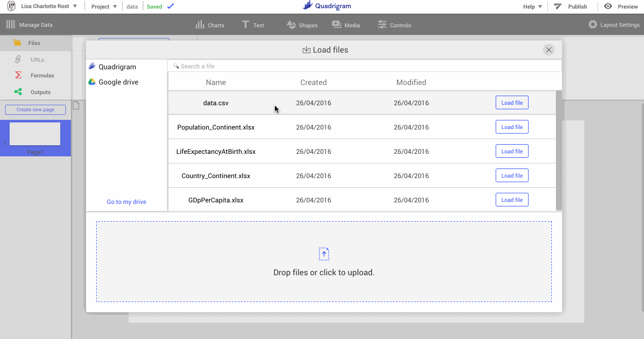Click the user avatar icon
Screen dimensions: 644x339
11,6
